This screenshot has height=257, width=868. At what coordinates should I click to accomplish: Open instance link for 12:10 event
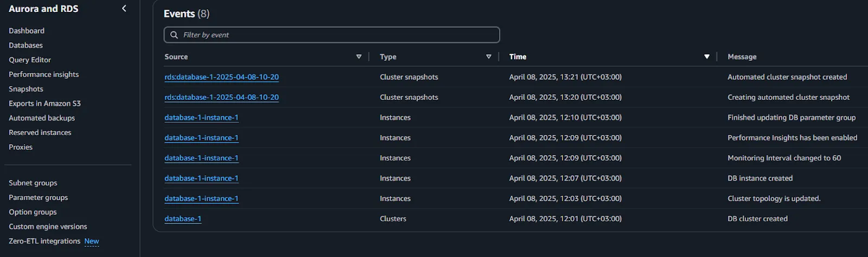pyautogui.click(x=201, y=118)
